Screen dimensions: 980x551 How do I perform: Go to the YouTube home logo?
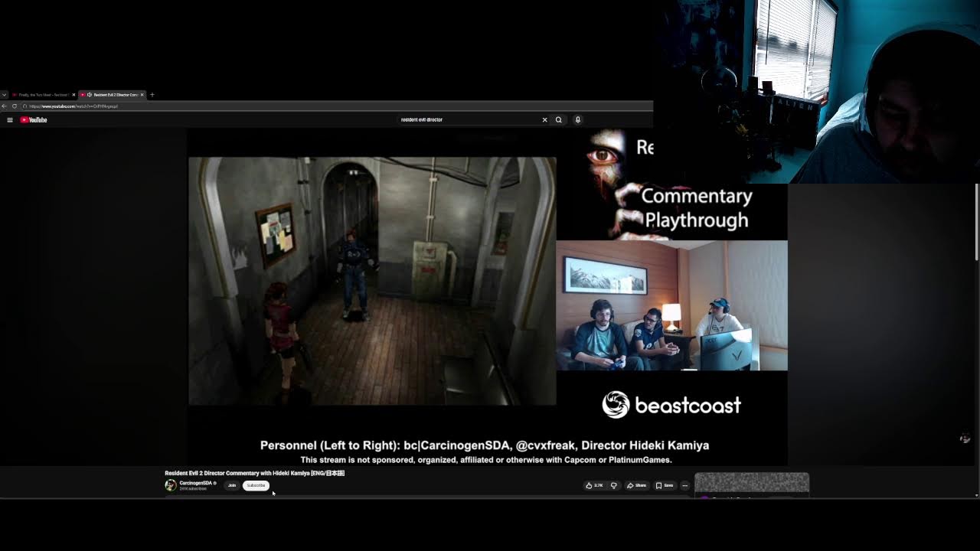[34, 119]
